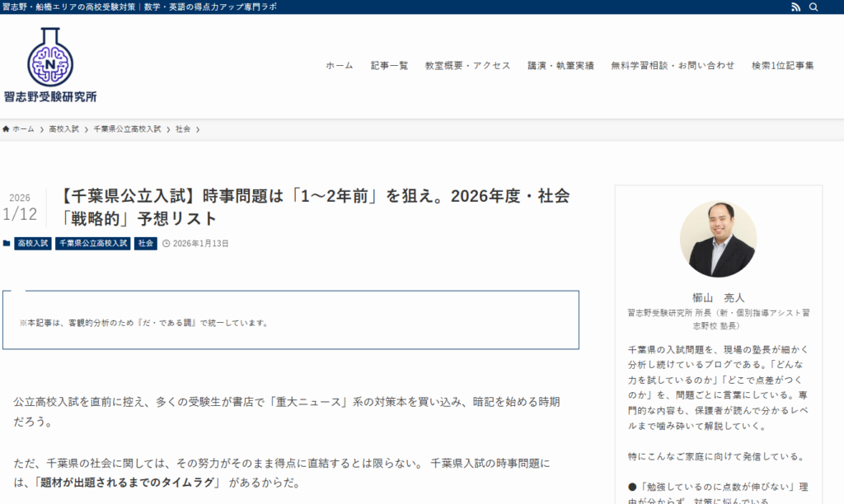
Task: Click the clock icon beside publish date
Action: click(x=166, y=244)
